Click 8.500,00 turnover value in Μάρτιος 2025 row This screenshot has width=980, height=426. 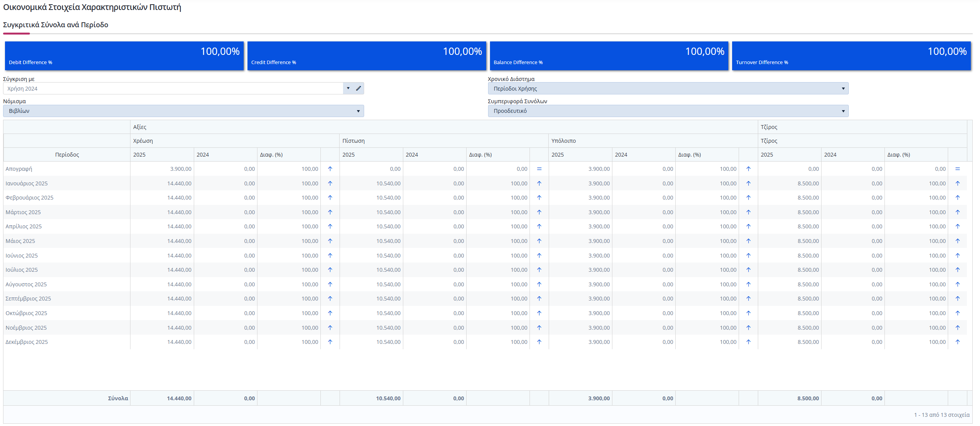click(x=808, y=212)
